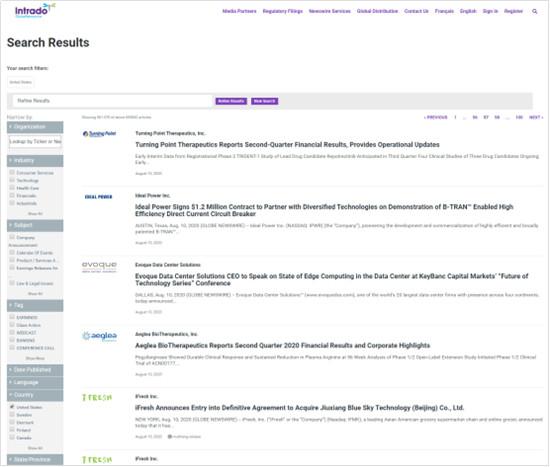Open Aeglea BioTherapeutics second quarter 2020 headline

(283, 346)
